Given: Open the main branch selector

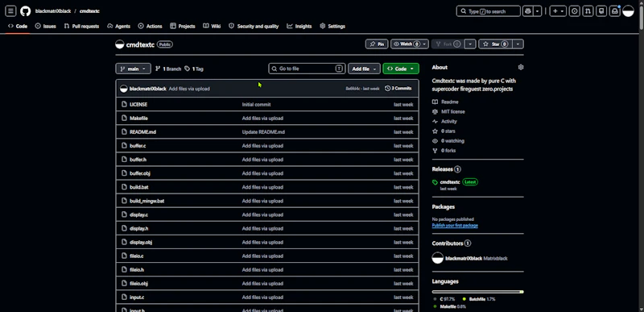Looking at the screenshot, I should pyautogui.click(x=133, y=69).
